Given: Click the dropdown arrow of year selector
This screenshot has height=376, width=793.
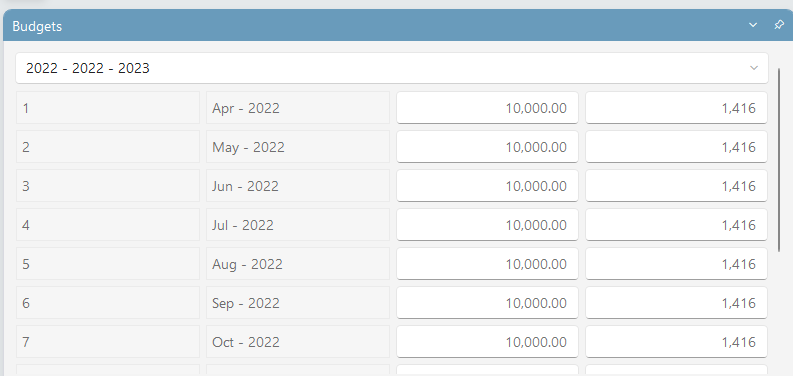Looking at the screenshot, I should [x=754, y=68].
